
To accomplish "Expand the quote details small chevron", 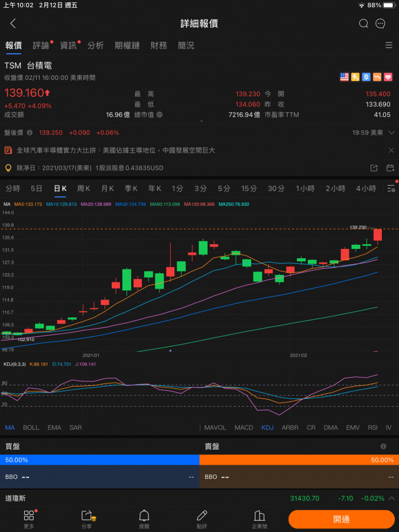I will (x=202, y=121).
